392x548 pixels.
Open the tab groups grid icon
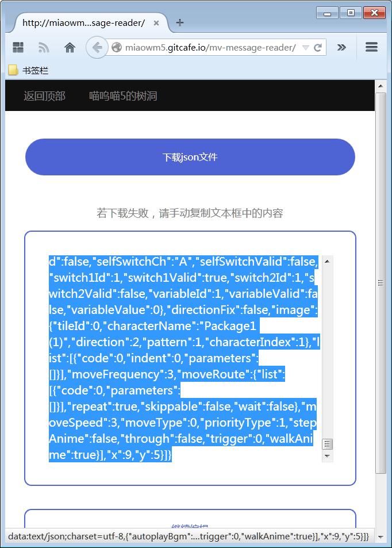[x=18, y=47]
